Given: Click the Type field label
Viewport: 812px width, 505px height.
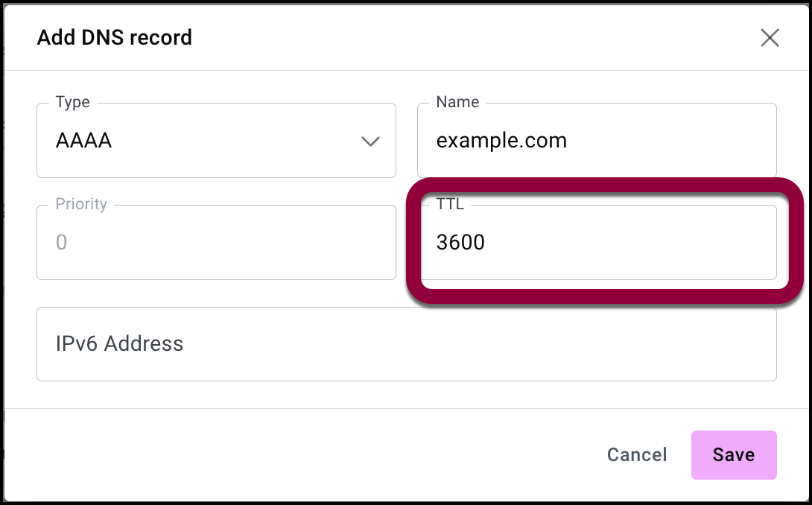Looking at the screenshot, I should coord(73,103).
